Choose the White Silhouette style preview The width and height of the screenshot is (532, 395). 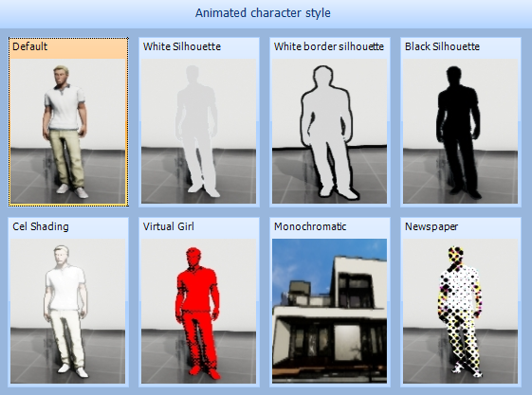point(198,132)
